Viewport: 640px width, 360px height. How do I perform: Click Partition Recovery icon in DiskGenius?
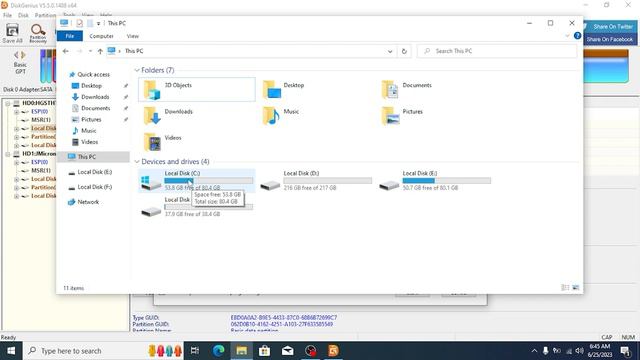38,33
